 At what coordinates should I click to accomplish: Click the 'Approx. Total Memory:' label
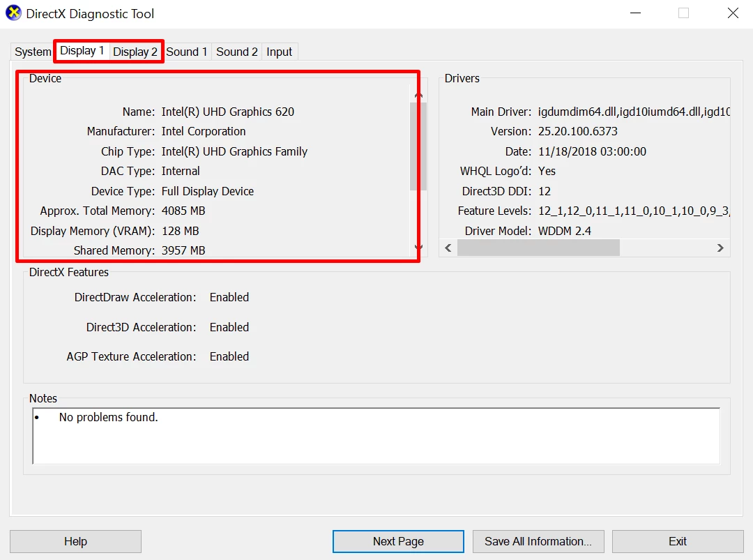click(x=98, y=211)
